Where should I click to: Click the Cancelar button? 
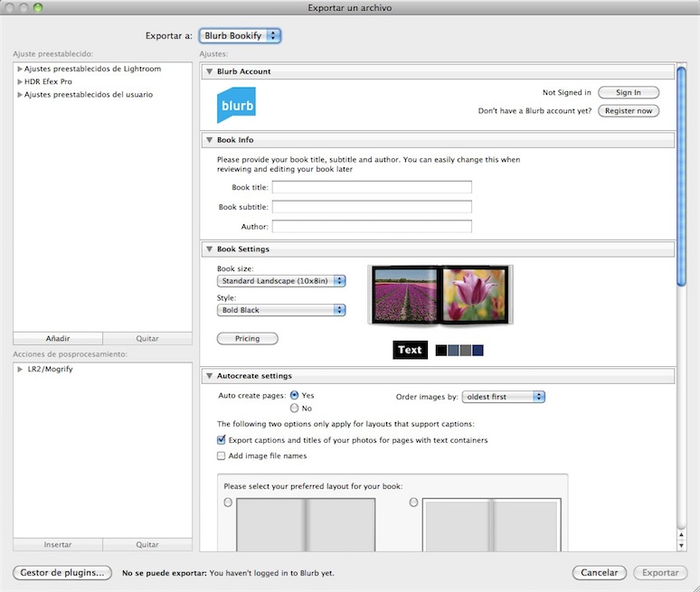coord(599,572)
